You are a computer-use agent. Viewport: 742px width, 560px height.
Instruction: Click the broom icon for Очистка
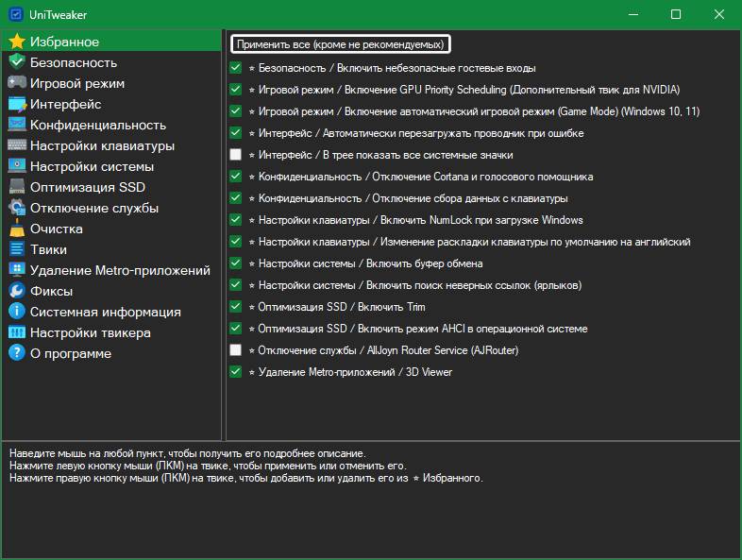click(16, 229)
